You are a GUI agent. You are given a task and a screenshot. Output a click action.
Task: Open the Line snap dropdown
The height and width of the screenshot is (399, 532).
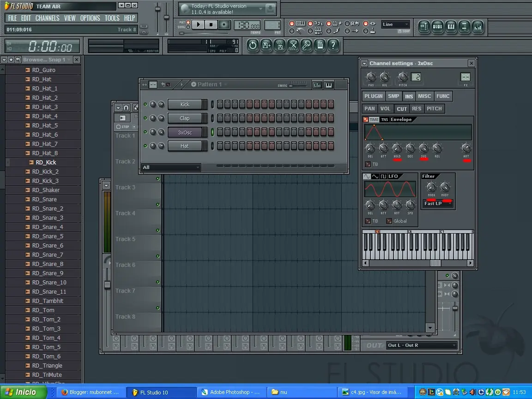[396, 24]
